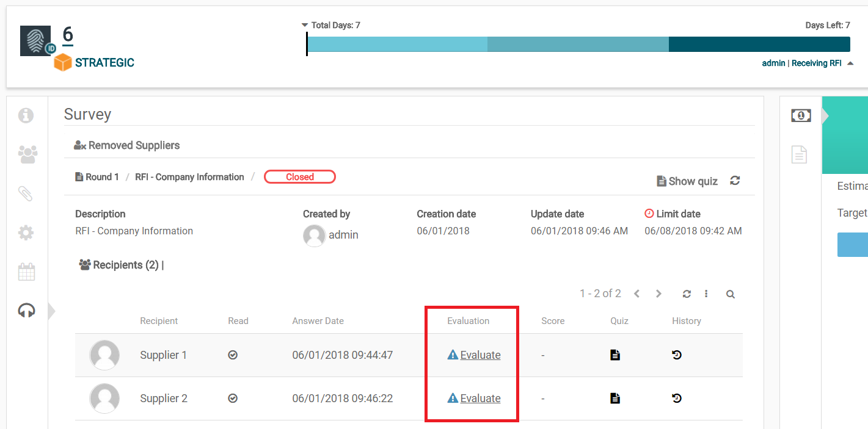Open the suppliers group sidebar icon
Viewport: 868px width, 429px height.
pos(27,154)
